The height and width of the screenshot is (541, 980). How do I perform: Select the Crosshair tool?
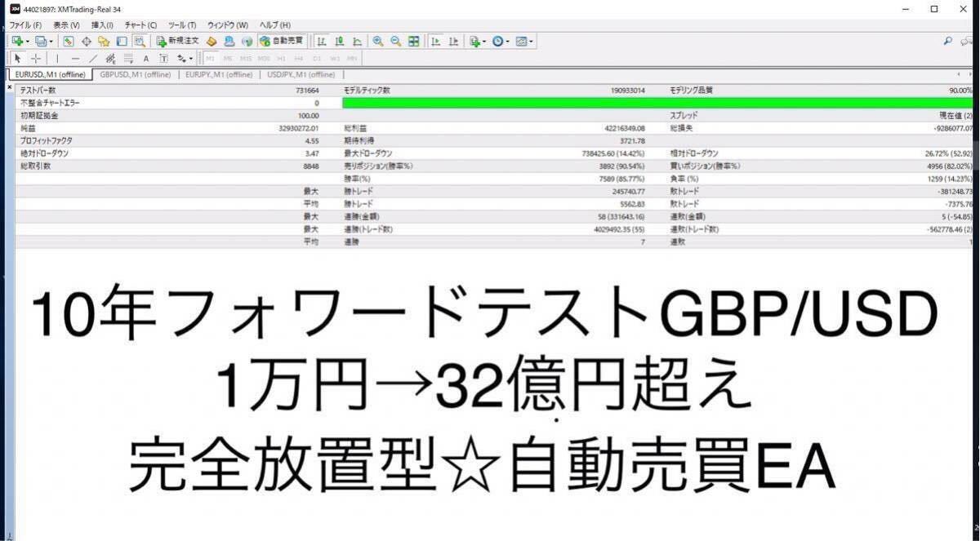[x=36, y=58]
